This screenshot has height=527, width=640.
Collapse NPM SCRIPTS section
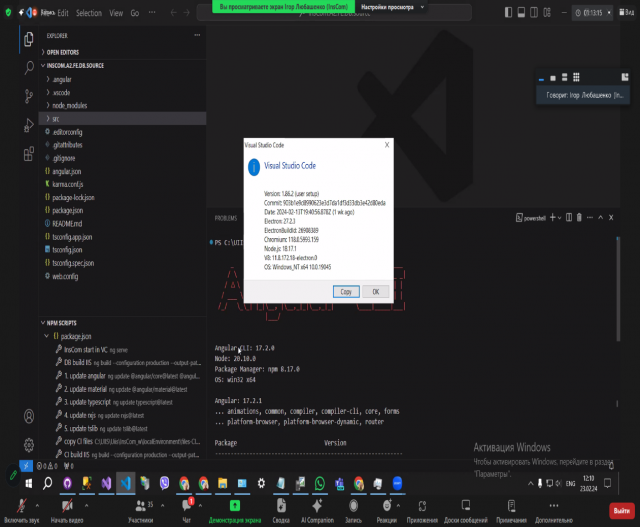point(61,323)
